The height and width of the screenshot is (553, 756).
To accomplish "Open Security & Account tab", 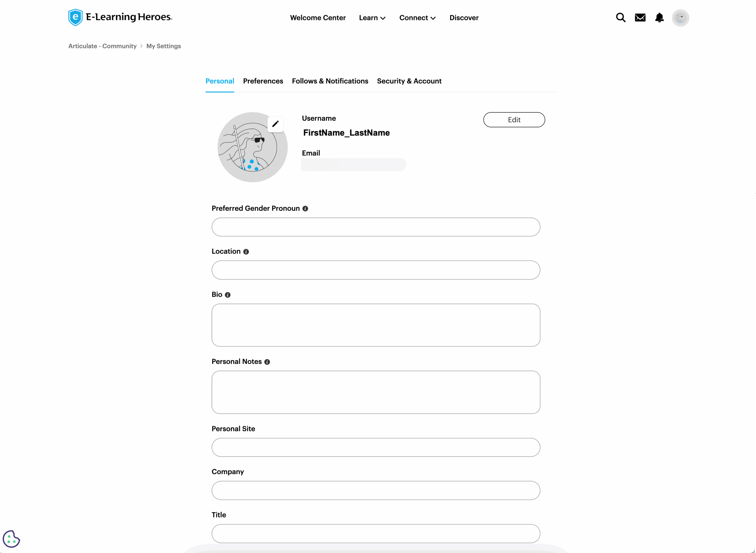I will 409,81.
